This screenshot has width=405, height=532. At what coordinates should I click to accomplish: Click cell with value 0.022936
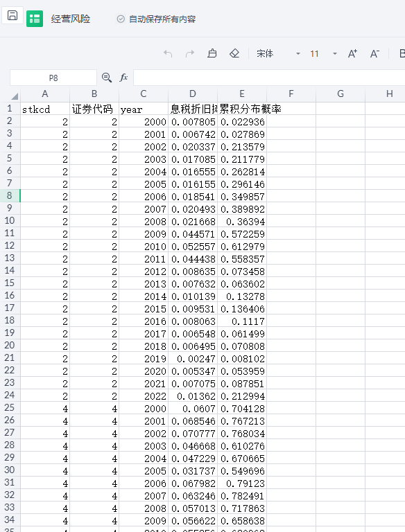pyautogui.click(x=242, y=121)
